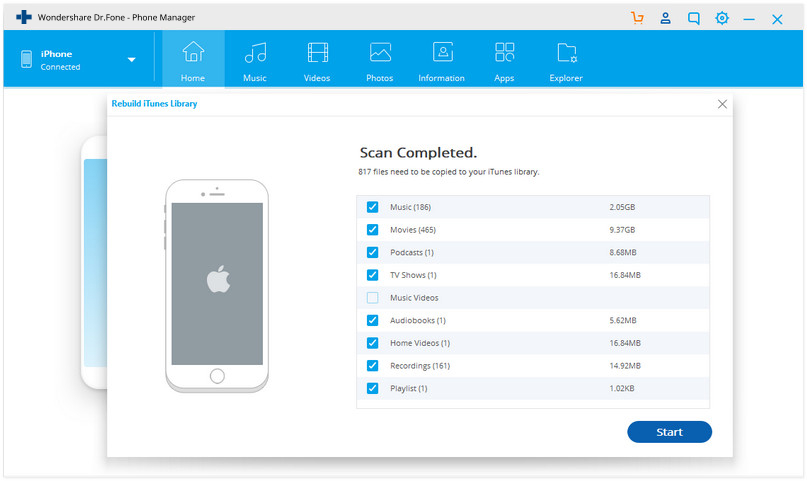Click the Recordings (161) label

(x=420, y=365)
